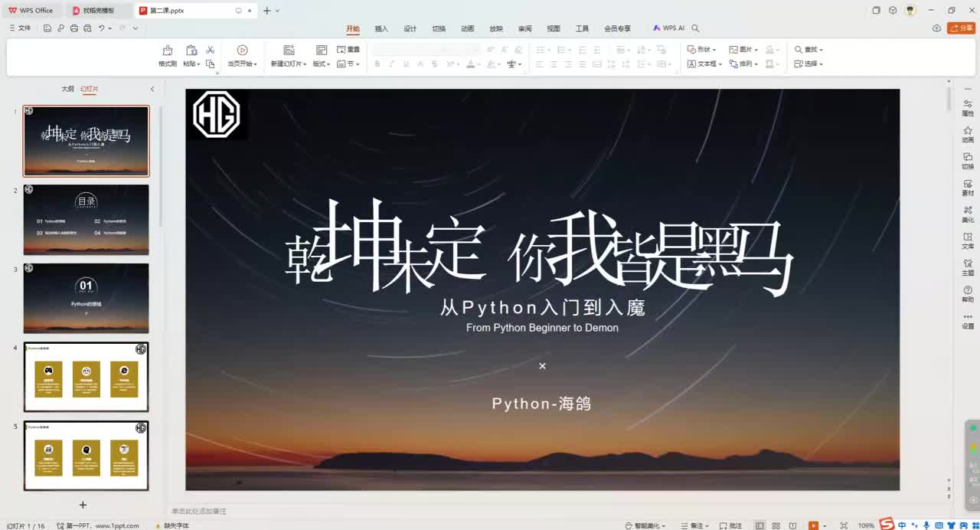Select slide 4 thumbnail with yellow cards

(x=87, y=377)
